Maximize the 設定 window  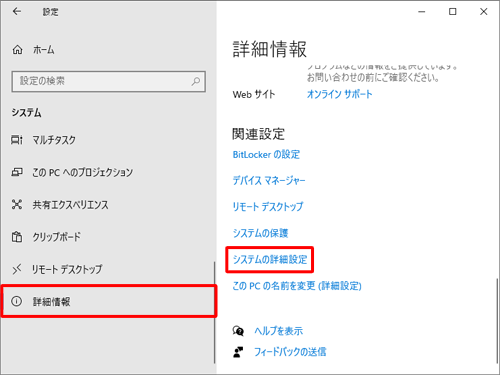coord(453,12)
